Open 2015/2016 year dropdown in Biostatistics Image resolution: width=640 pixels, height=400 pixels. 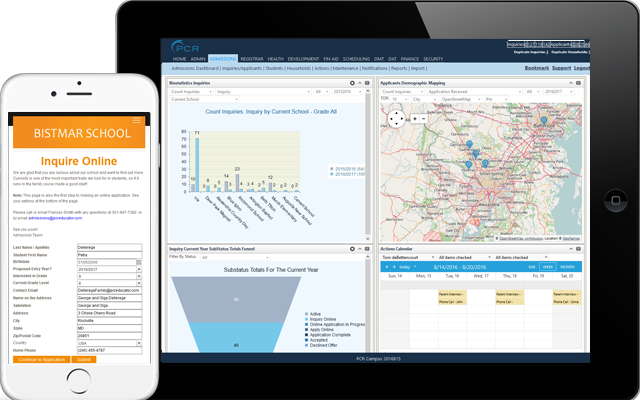[x=347, y=92]
